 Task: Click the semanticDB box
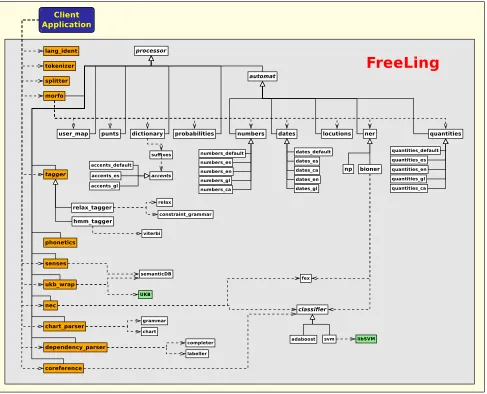coord(156,274)
